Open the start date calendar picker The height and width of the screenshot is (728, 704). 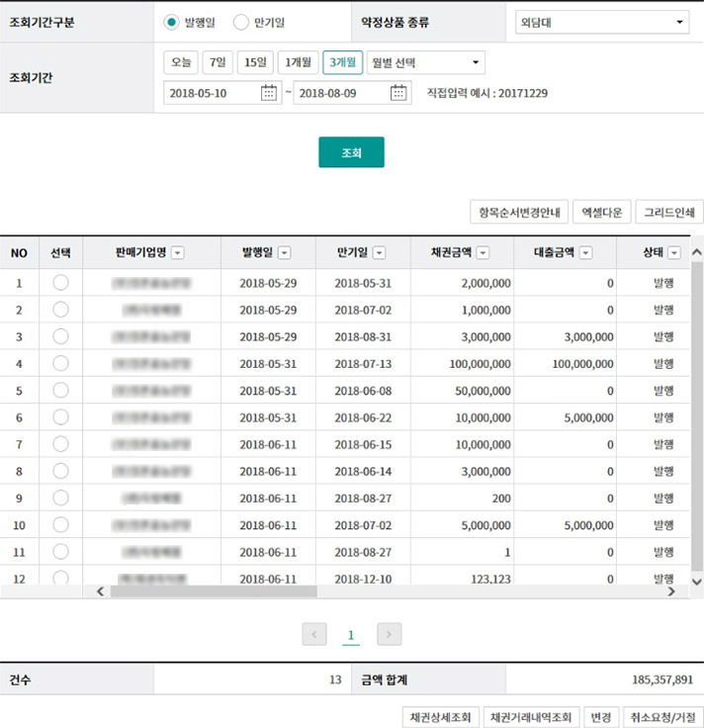(269, 93)
